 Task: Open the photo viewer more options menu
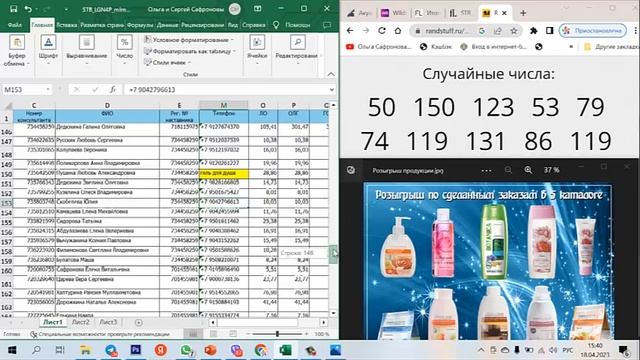pyautogui.click(x=487, y=170)
